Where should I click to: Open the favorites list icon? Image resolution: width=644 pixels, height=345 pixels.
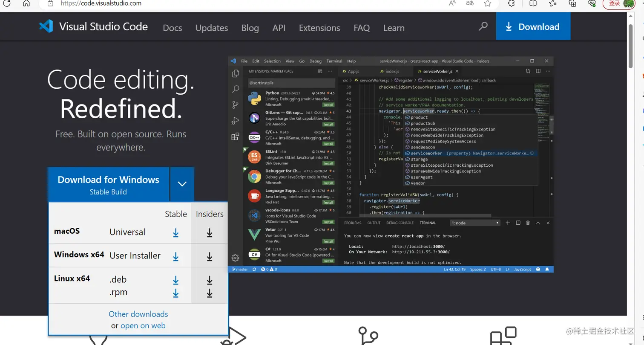[x=553, y=3]
